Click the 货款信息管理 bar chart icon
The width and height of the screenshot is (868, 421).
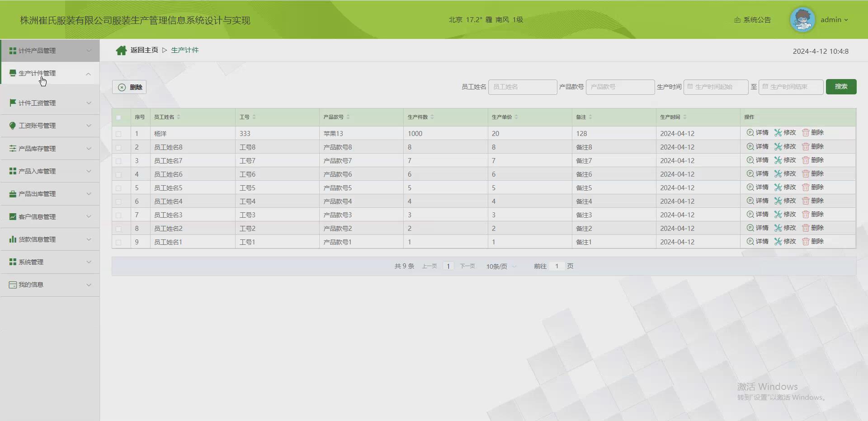point(13,239)
